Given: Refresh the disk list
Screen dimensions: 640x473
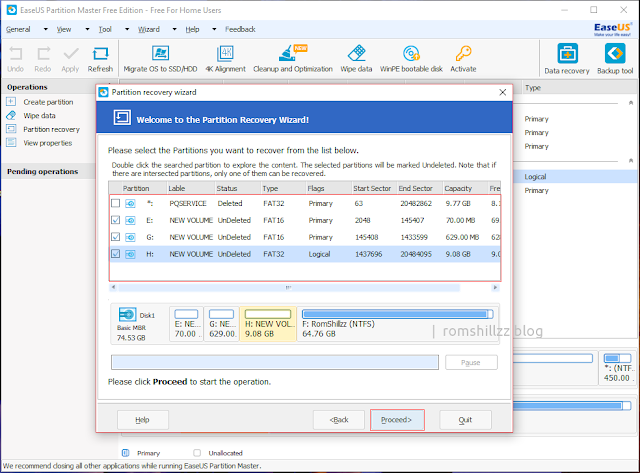Looking at the screenshot, I should click(100, 59).
